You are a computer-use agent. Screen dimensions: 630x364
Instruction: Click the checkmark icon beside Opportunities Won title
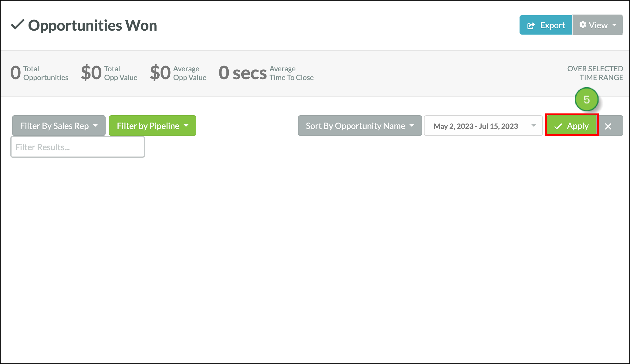(x=18, y=25)
